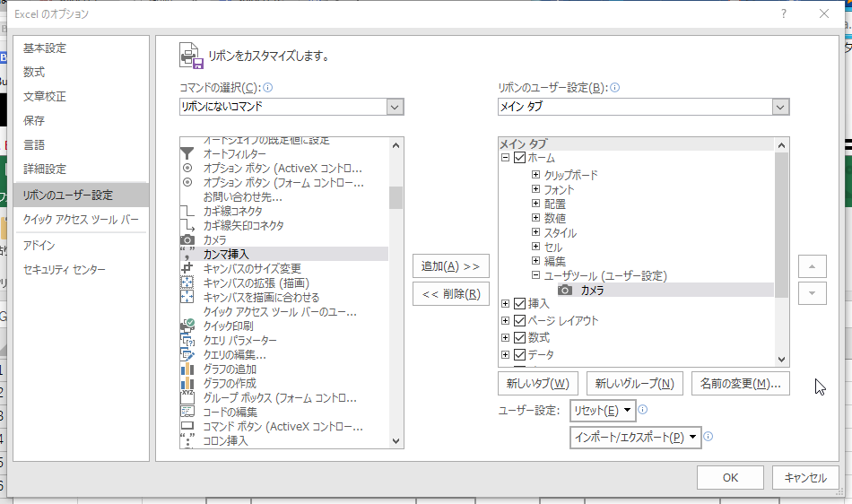
Task: Click the カンマ挿入 comma icon
Action: (187, 254)
